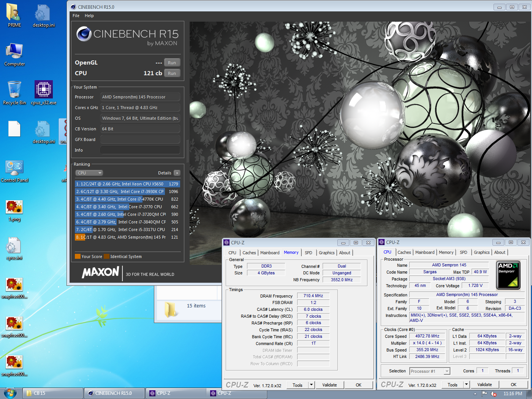Open the Control Panel desktop icon
Image resolution: width=532 pixels, height=399 pixels.
click(x=14, y=171)
